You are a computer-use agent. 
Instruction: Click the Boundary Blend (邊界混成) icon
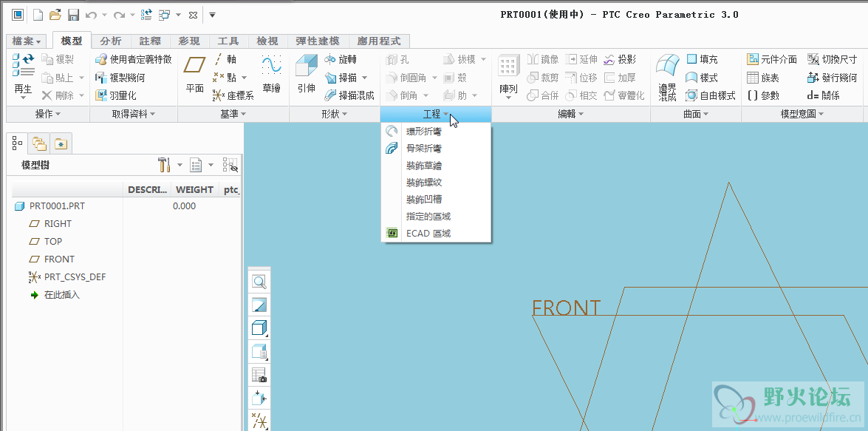point(668,78)
